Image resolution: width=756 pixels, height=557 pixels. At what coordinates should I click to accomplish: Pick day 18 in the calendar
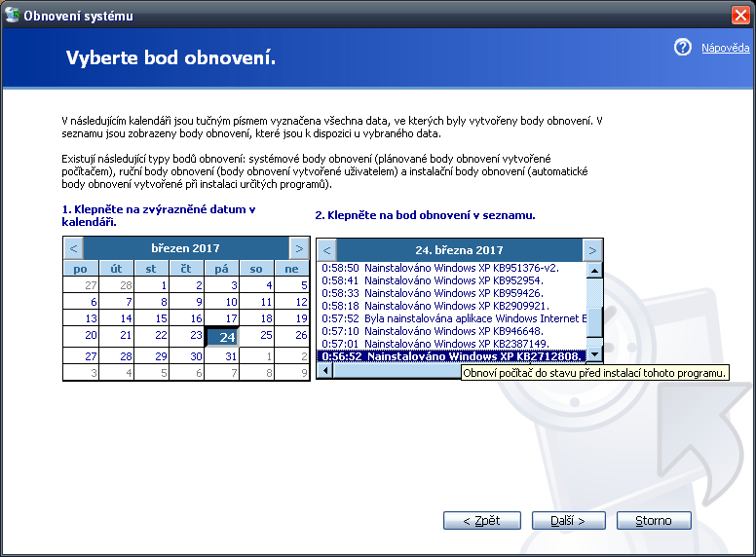[257, 318]
